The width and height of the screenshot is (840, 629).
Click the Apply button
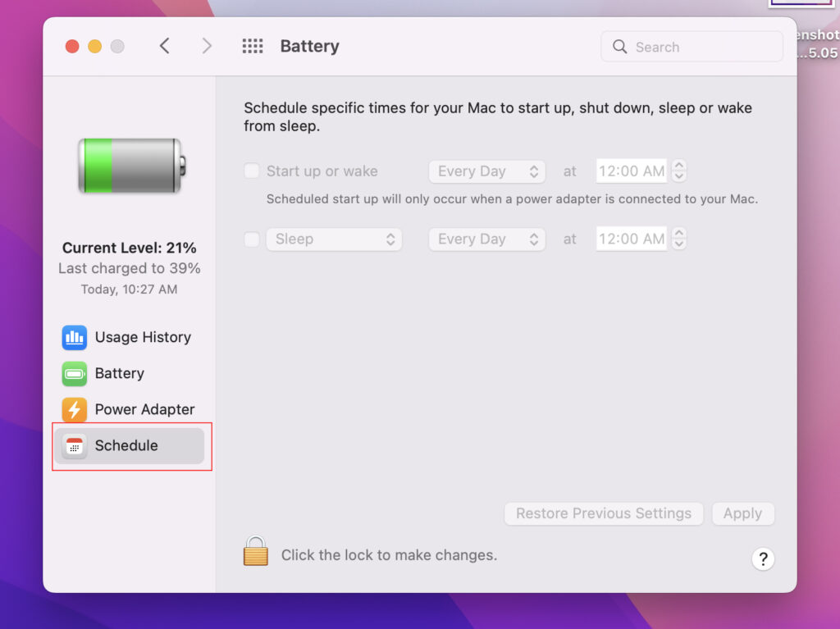click(x=742, y=513)
